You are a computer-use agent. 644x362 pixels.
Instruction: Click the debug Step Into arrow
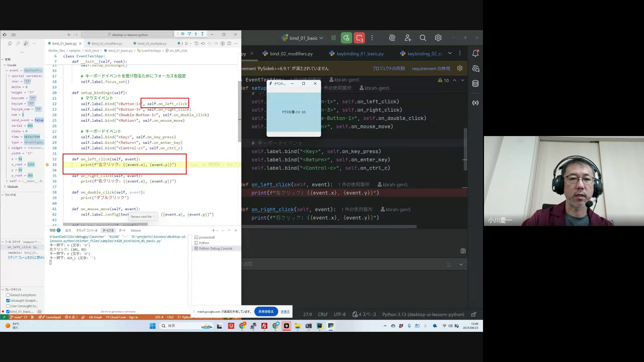tap(196, 34)
